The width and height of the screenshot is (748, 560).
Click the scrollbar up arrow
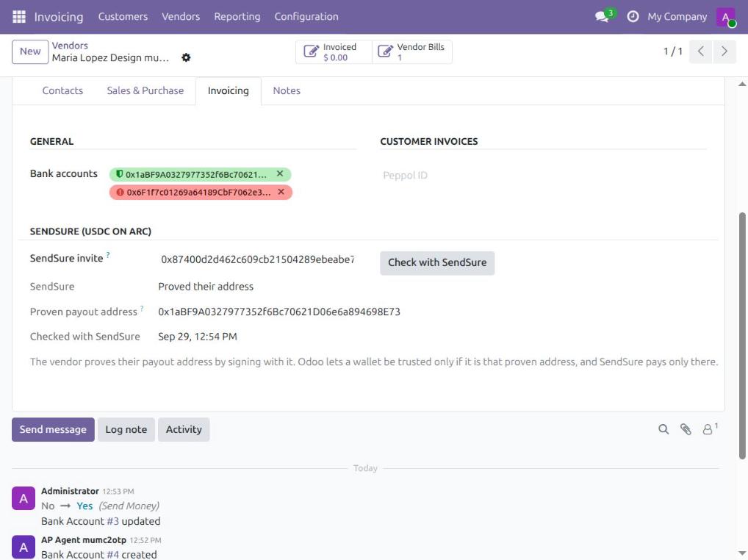click(742, 84)
